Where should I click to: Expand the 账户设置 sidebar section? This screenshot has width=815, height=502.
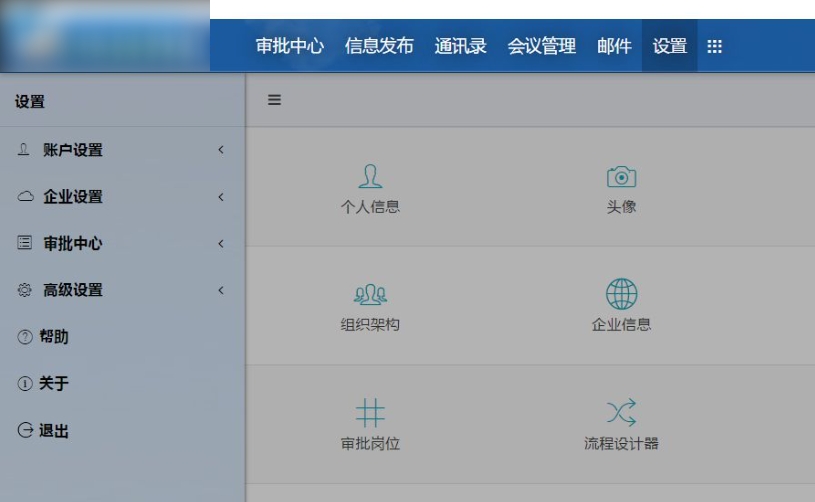72,150
